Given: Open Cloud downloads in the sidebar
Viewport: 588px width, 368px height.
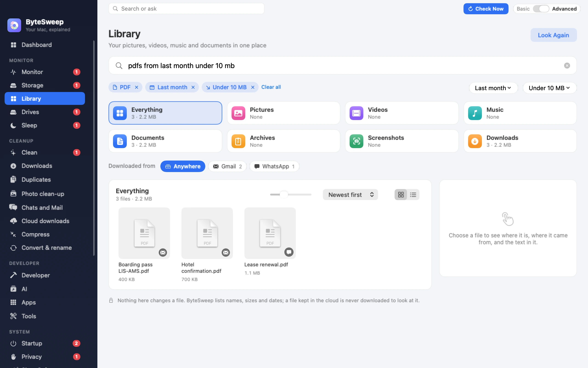Looking at the screenshot, I should tap(45, 221).
